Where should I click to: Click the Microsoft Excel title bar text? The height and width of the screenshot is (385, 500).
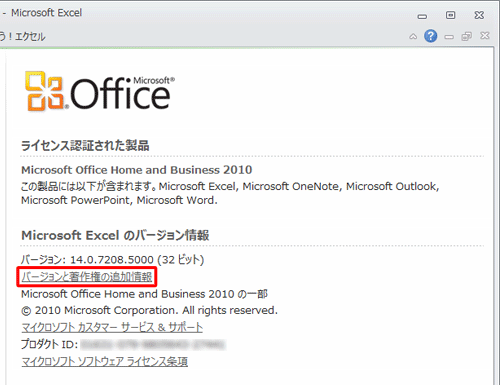46,13
